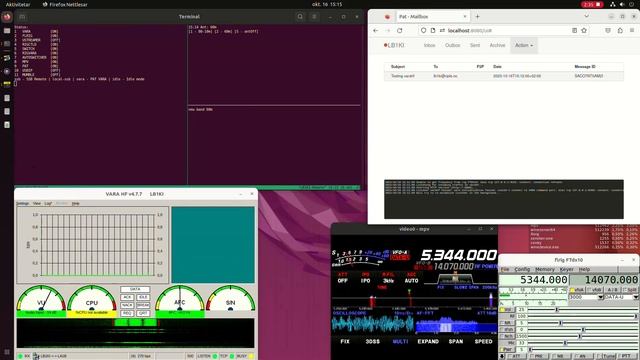Open the terminal hamburger menu

[314, 17]
